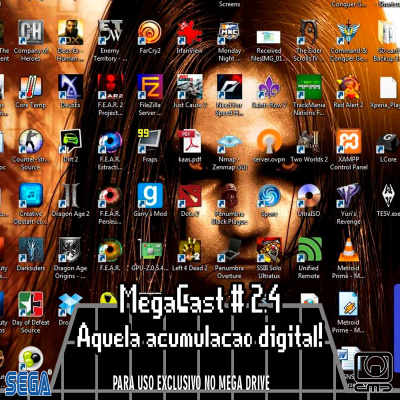Launch the Deus Ex Human Revolution icon
Image resolution: width=400 pixels, height=400 pixels.
70,33
